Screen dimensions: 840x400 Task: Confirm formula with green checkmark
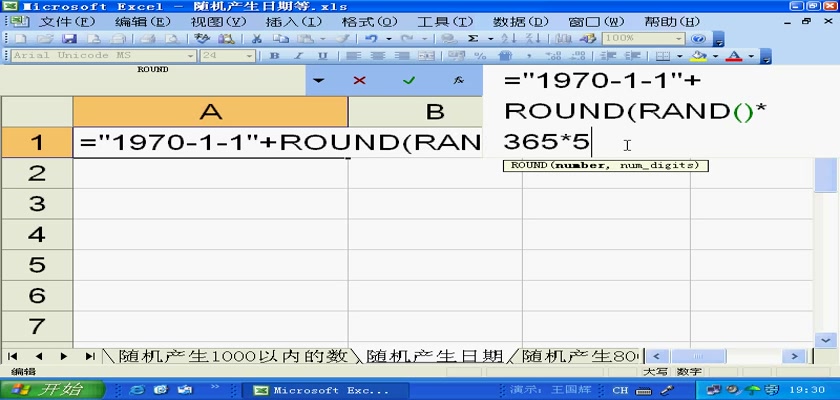(408, 79)
